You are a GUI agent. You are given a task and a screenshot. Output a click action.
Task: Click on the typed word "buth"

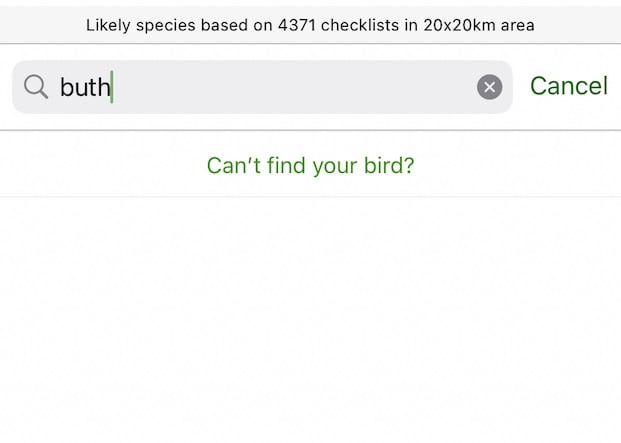85,88
